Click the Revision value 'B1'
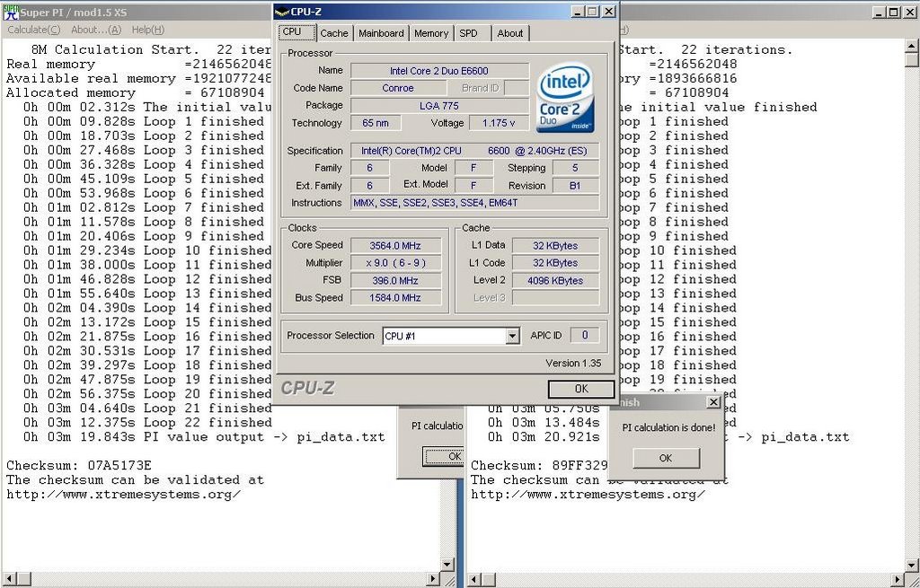Viewport: 920px width, 588px height. tap(574, 185)
